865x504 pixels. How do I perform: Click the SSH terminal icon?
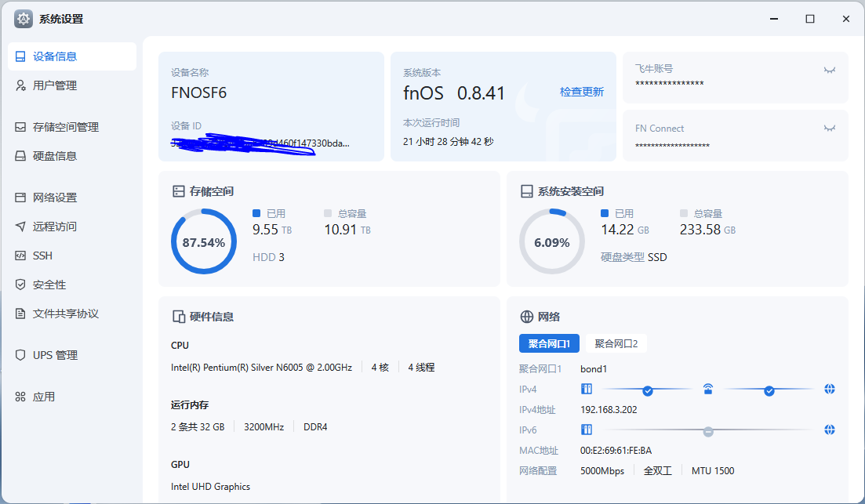pos(20,256)
